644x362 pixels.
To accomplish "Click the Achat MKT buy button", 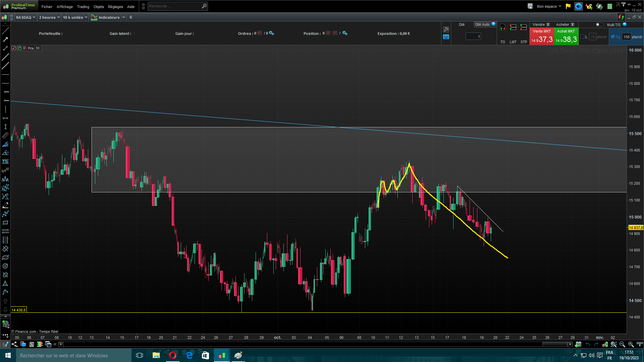I will pos(566,36).
